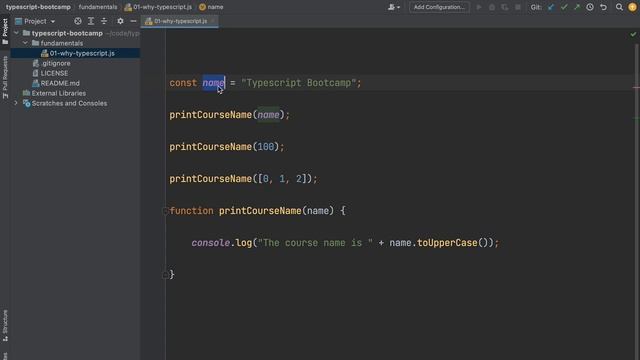Fold the printCourseName function at gutter marker

pos(165,211)
